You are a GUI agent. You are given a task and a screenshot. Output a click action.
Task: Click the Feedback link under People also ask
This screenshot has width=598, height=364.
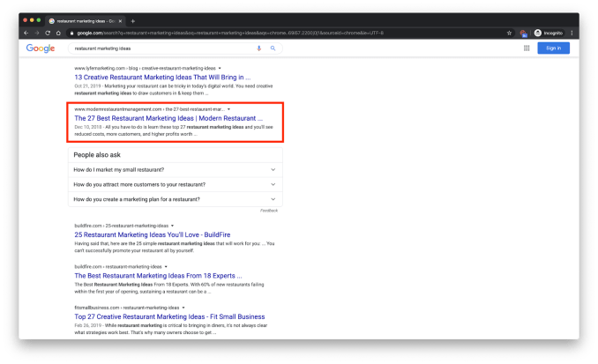click(269, 211)
